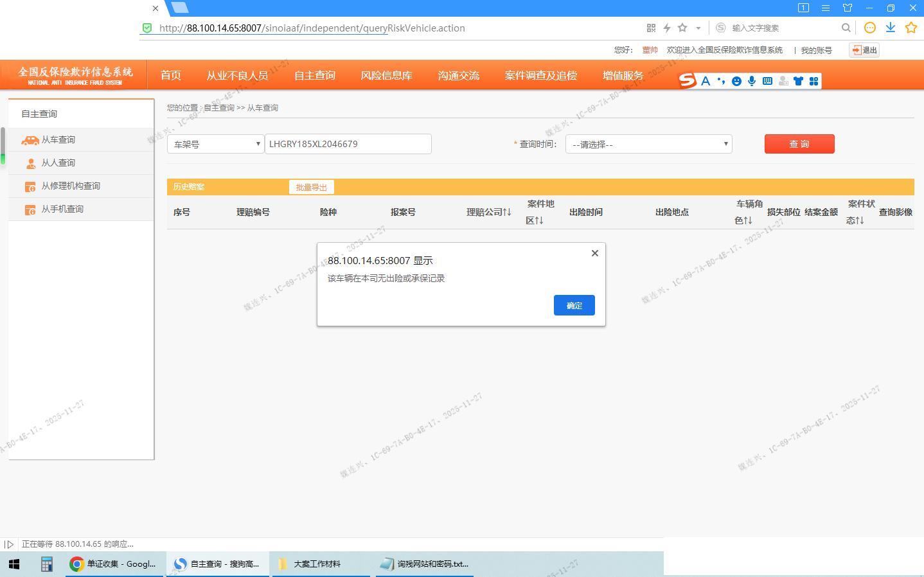Click the Sogou IME microphone icon

pos(752,81)
